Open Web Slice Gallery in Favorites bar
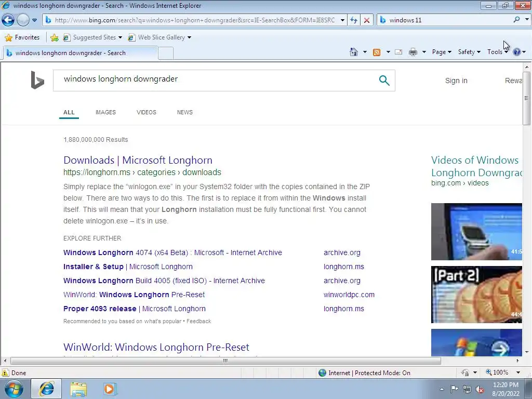 (x=159, y=37)
